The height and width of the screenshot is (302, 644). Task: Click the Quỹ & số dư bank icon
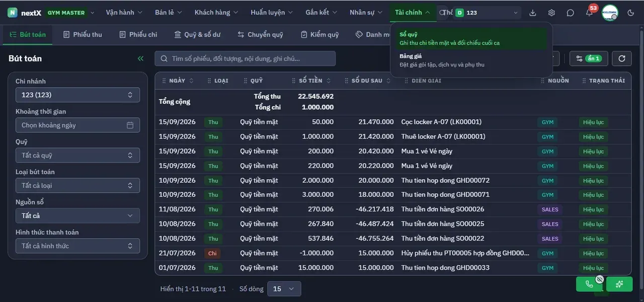coord(178,35)
